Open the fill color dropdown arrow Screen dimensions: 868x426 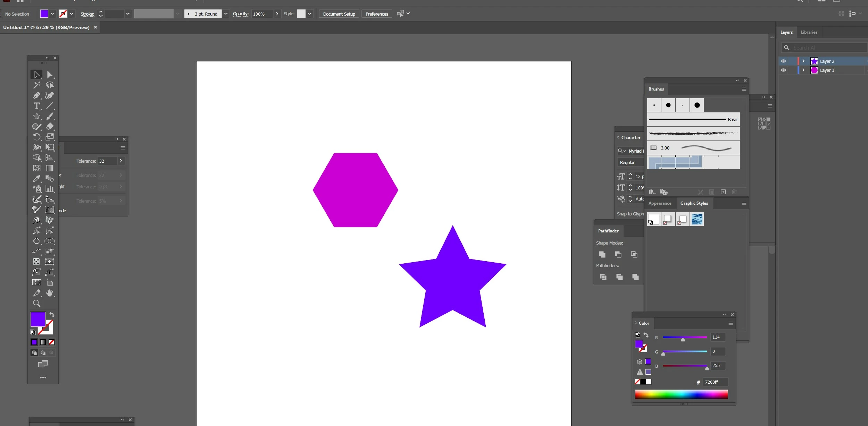52,14
